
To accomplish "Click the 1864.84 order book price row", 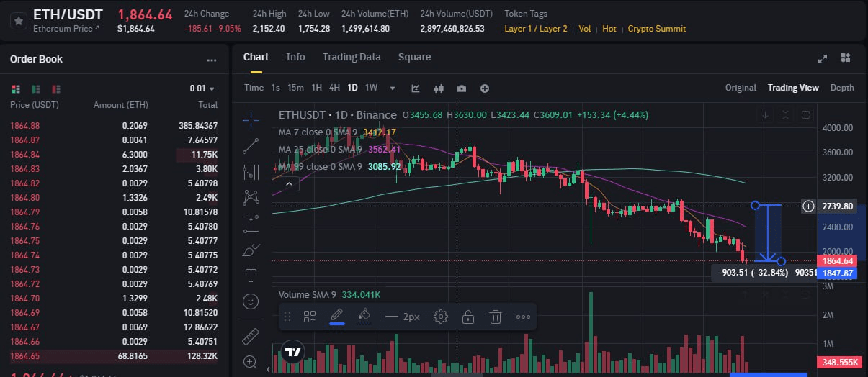I will coord(114,155).
